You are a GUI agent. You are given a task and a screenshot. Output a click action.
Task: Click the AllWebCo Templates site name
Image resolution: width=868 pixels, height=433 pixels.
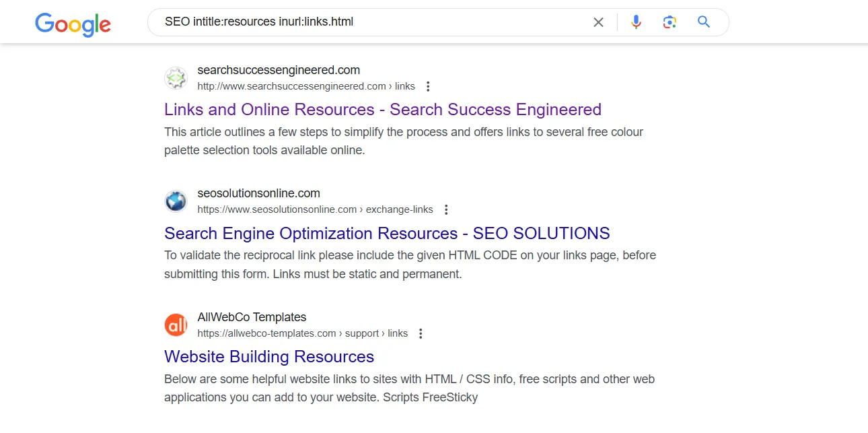[252, 317]
